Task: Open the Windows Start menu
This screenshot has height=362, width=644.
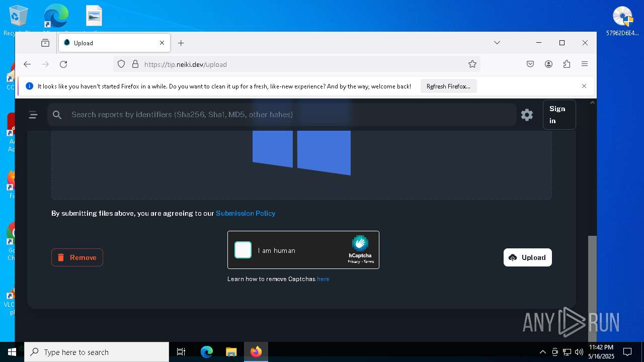Action: tap(12, 352)
